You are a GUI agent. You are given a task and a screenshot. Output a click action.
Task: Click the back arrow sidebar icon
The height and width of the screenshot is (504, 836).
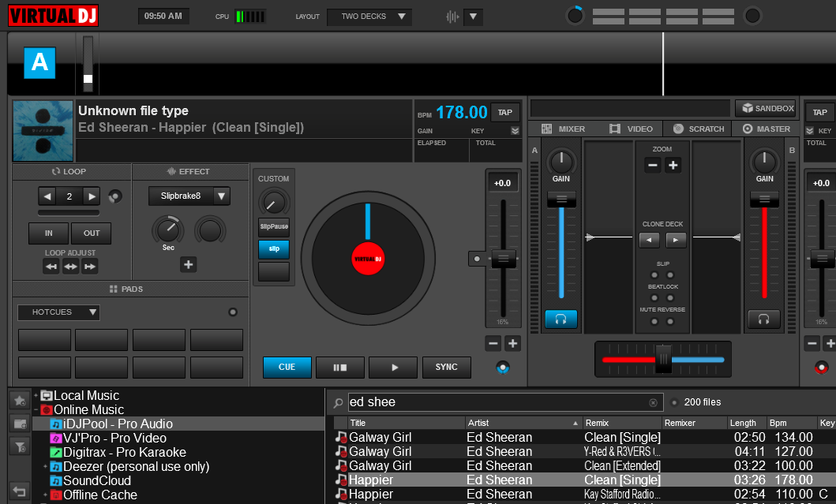20,491
